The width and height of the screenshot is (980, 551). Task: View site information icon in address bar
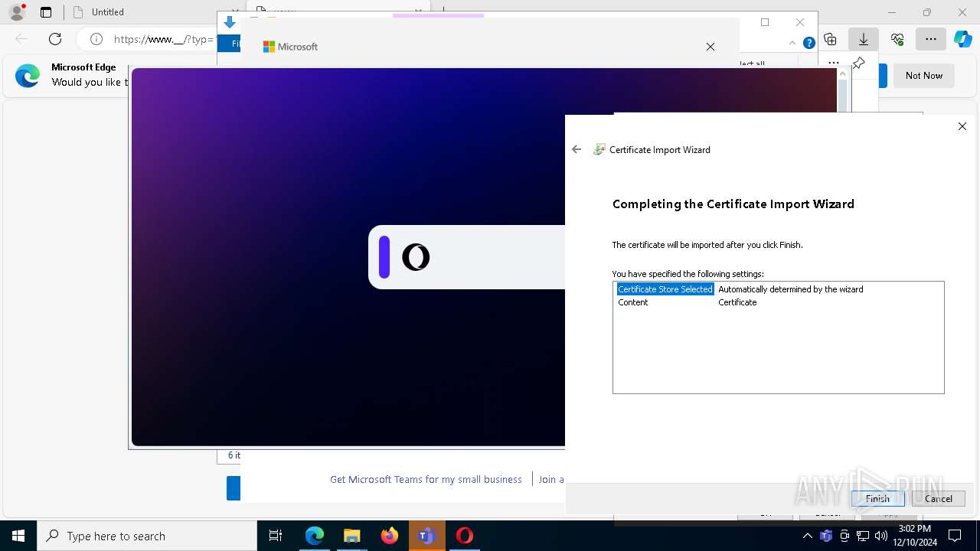click(x=96, y=39)
